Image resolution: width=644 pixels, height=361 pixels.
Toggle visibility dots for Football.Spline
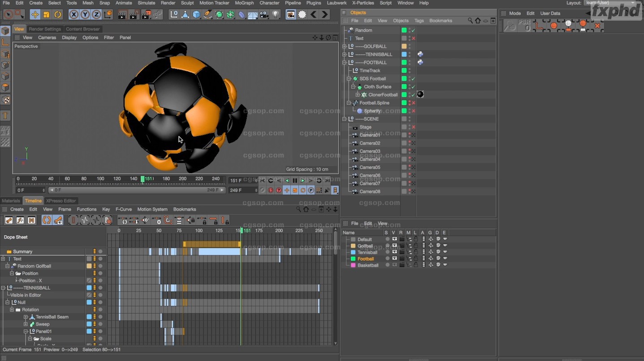pos(409,103)
